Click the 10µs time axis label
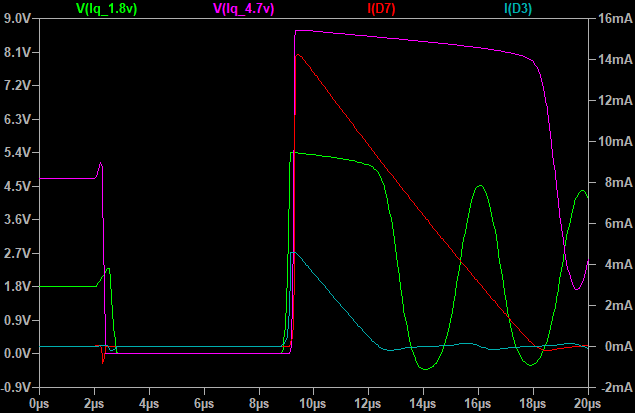635x413 pixels. pos(313,404)
